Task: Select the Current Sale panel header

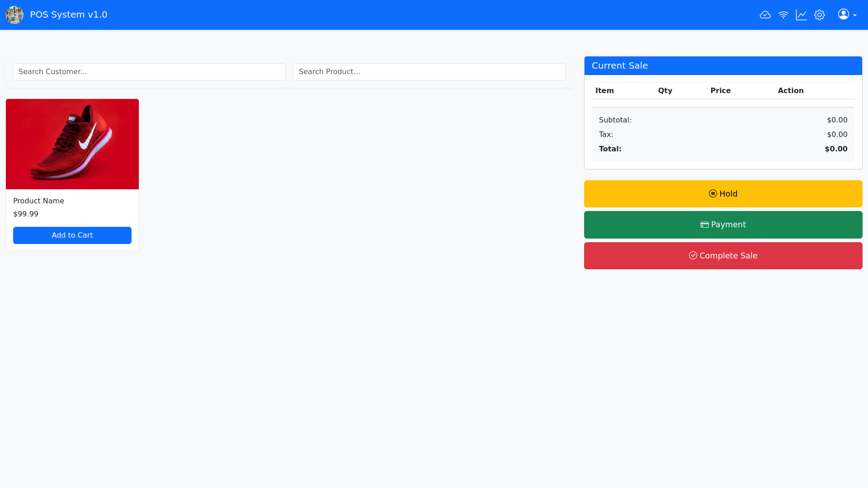Action: pos(620,66)
